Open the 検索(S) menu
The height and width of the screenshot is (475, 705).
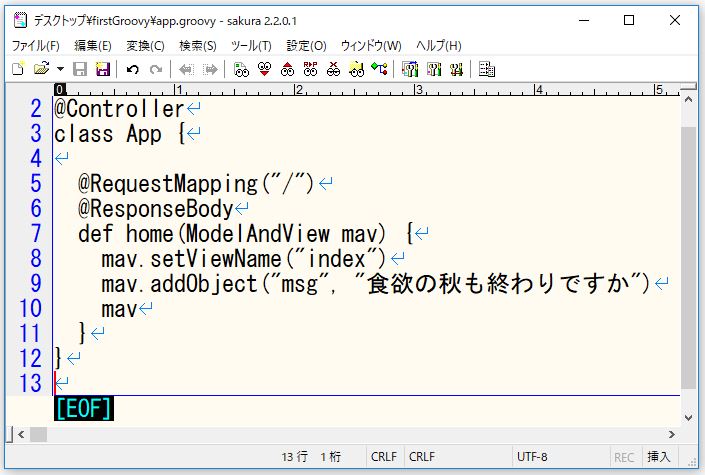tap(198, 45)
